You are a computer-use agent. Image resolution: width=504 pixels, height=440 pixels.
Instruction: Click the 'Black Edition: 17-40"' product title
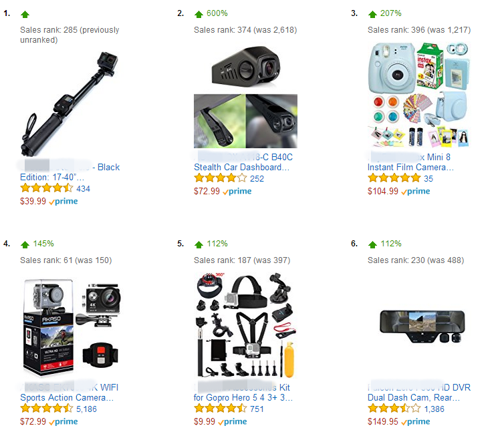[70, 172]
